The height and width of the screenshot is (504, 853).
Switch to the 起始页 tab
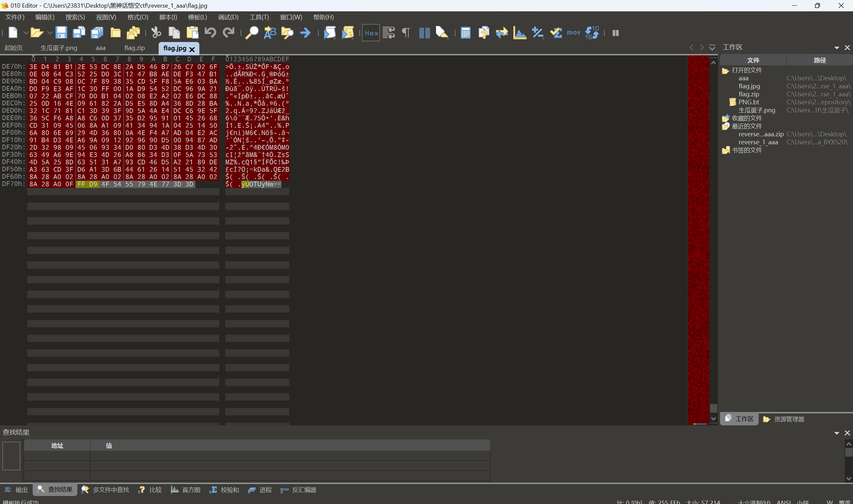[14, 48]
